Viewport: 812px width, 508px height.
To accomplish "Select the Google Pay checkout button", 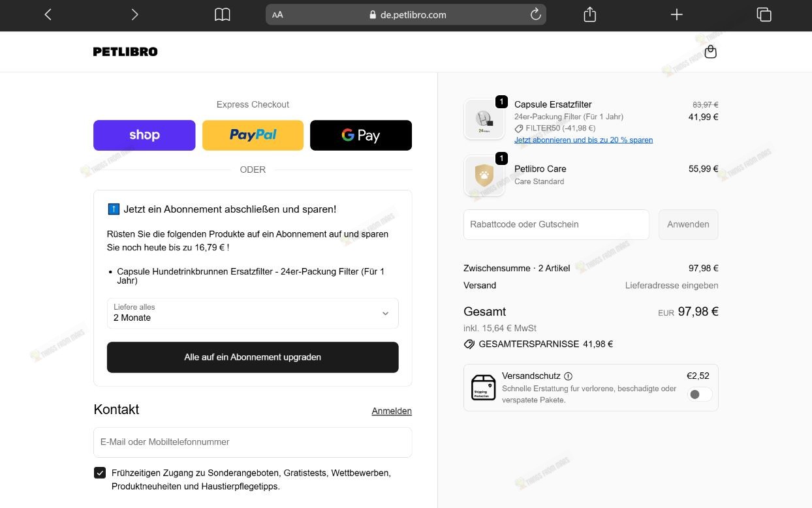I will point(361,135).
